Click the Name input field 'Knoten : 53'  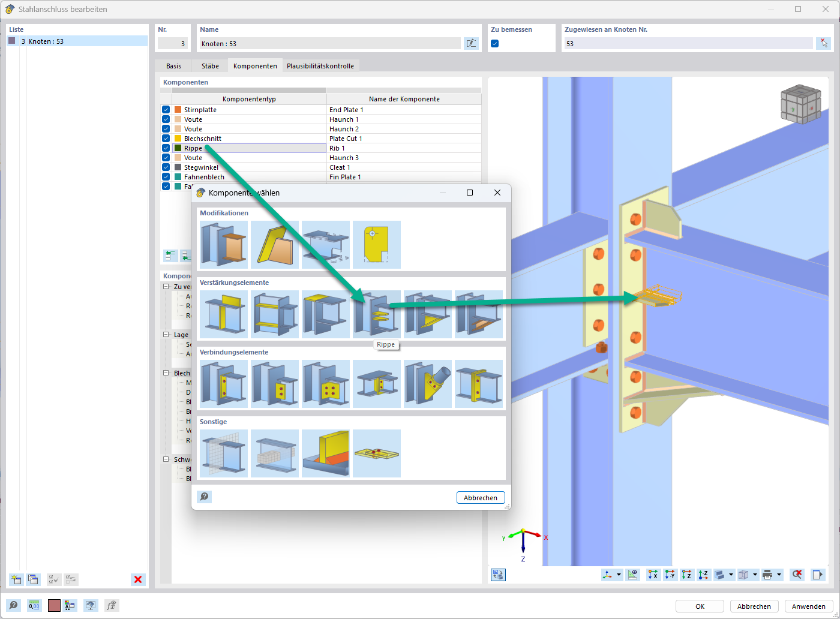coord(330,44)
